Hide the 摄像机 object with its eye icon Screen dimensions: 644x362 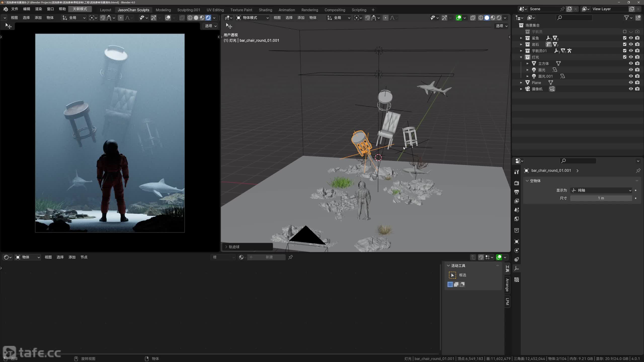pyautogui.click(x=631, y=89)
